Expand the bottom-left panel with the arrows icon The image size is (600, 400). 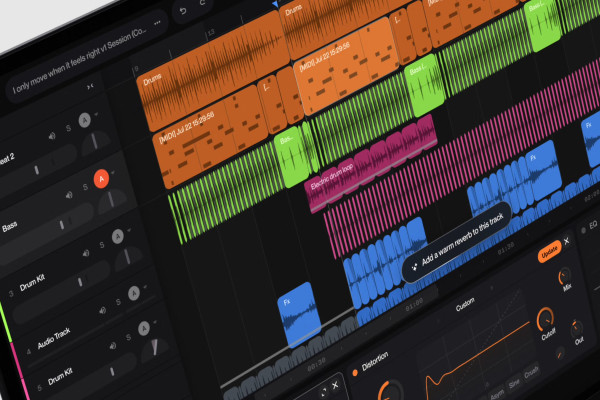tap(324, 392)
